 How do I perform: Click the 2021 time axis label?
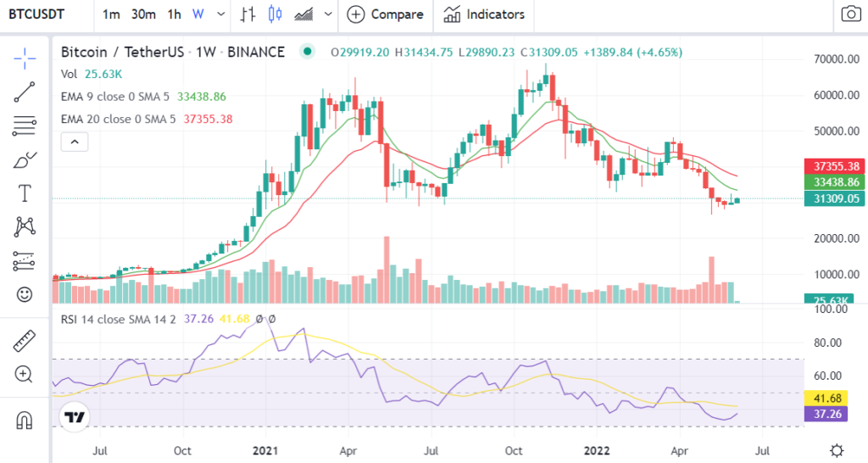click(265, 451)
